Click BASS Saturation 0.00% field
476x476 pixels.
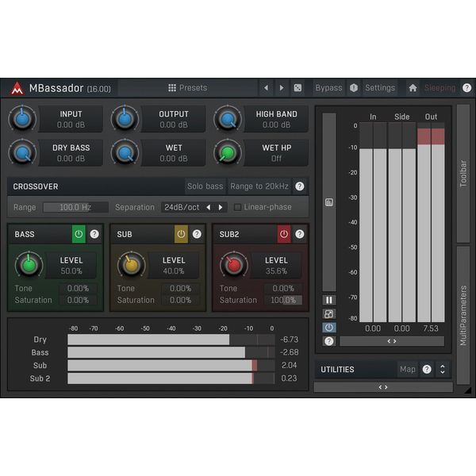coord(78,300)
